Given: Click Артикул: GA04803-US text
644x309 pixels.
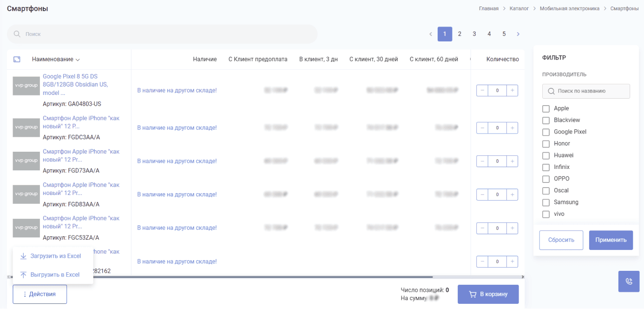Looking at the screenshot, I should click(72, 104).
